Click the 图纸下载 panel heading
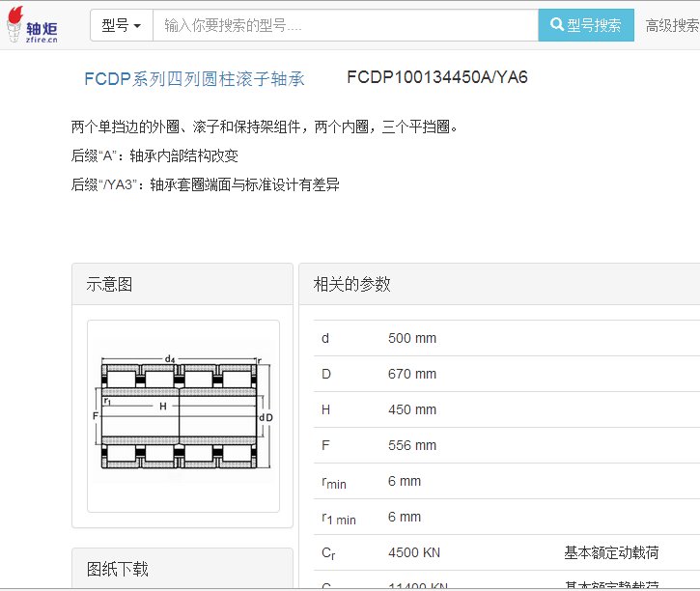The height and width of the screenshot is (591, 700). point(118,569)
